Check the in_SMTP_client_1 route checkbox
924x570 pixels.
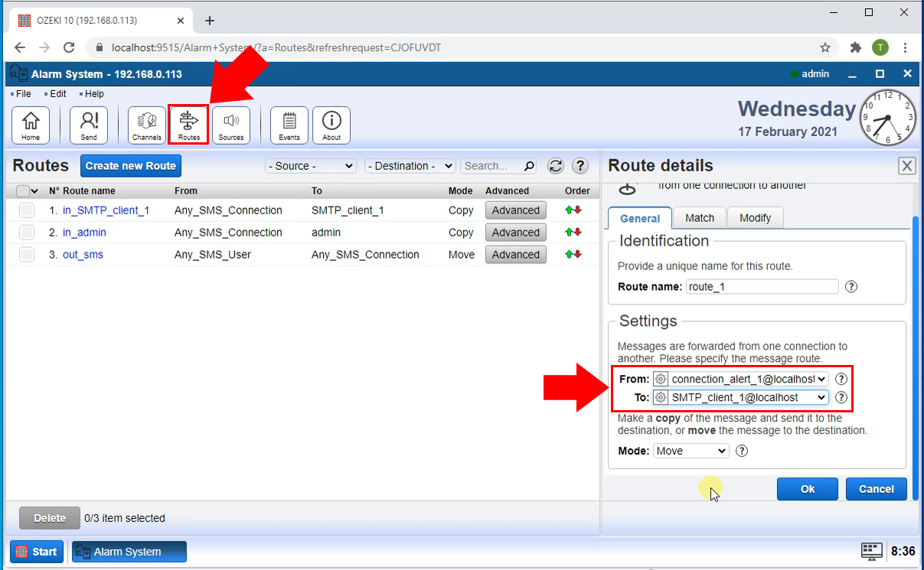click(x=27, y=210)
